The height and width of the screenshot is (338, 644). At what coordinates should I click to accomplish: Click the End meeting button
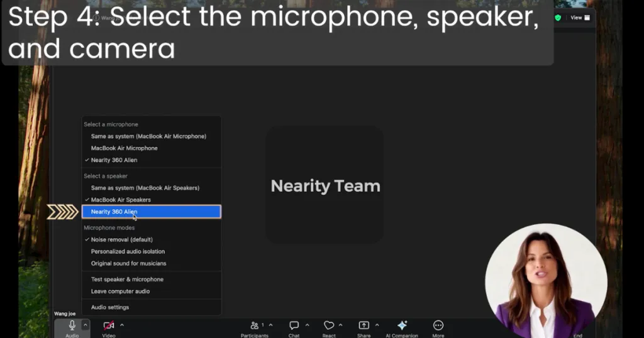[578, 335]
